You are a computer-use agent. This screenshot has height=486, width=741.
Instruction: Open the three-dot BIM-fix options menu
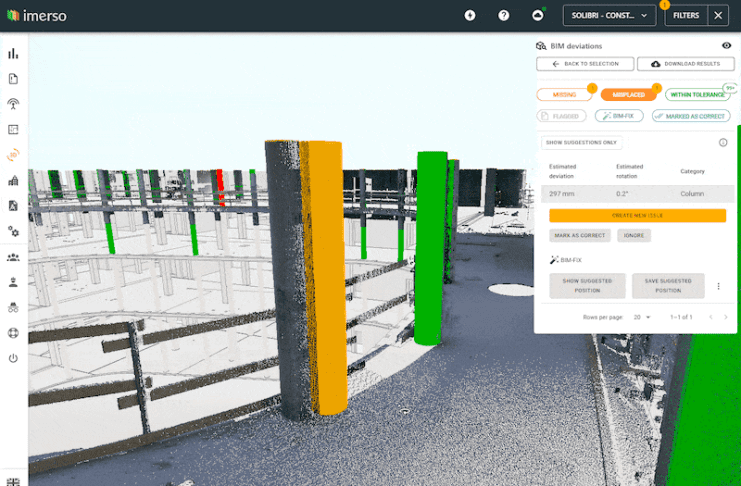718,287
